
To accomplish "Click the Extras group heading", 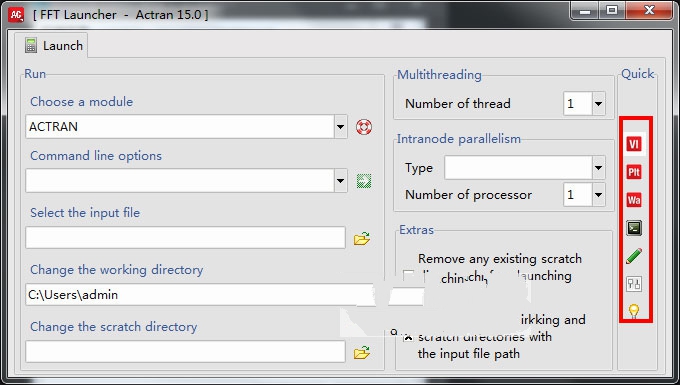I will [x=416, y=230].
